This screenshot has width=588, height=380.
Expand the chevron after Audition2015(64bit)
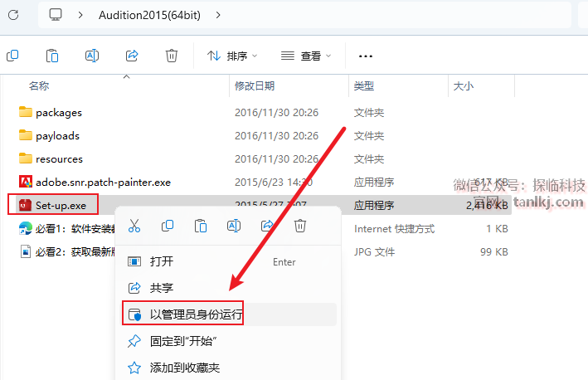coord(218,15)
